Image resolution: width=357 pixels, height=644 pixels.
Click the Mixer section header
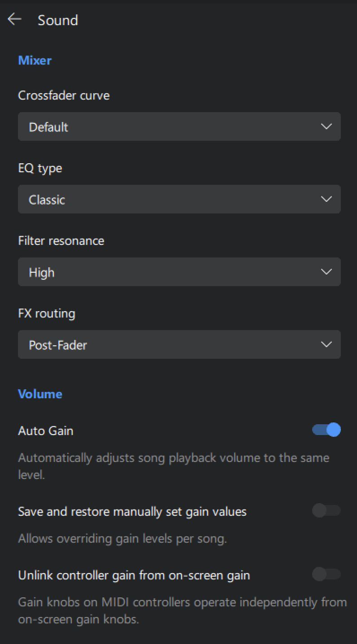(x=35, y=60)
